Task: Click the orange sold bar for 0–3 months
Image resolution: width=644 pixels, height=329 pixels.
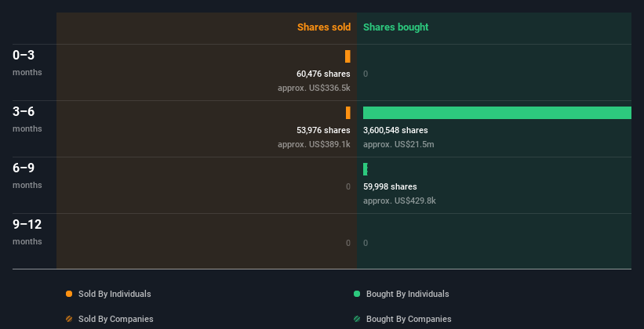Action: 347,56
